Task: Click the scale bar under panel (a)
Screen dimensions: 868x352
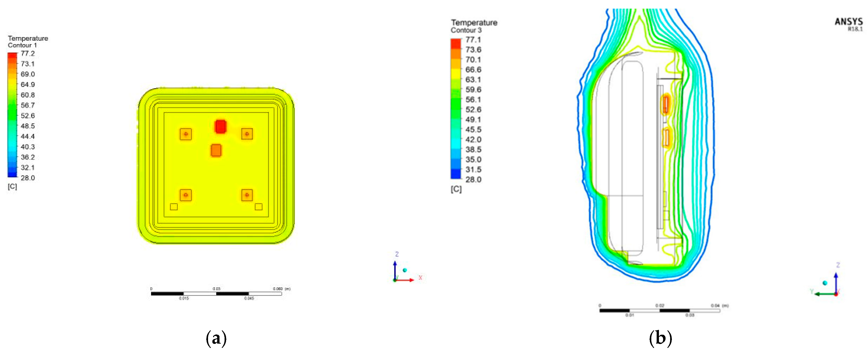Action: [216, 294]
